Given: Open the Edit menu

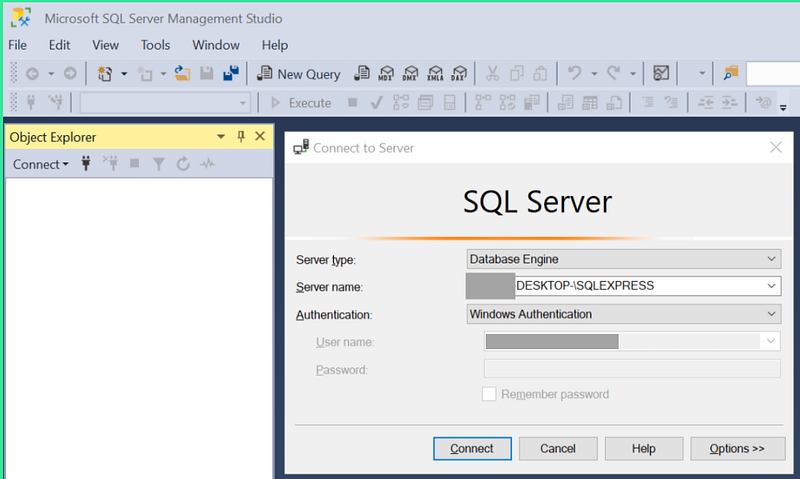Looking at the screenshot, I should pos(59,45).
